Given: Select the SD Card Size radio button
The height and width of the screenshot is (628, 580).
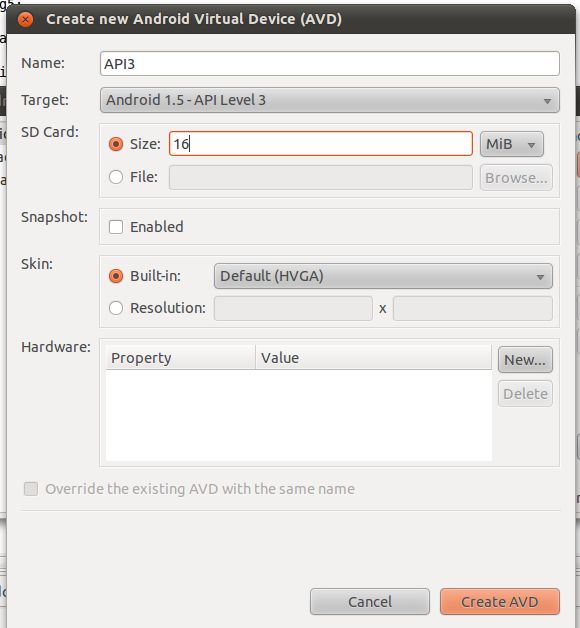Looking at the screenshot, I should [116, 144].
